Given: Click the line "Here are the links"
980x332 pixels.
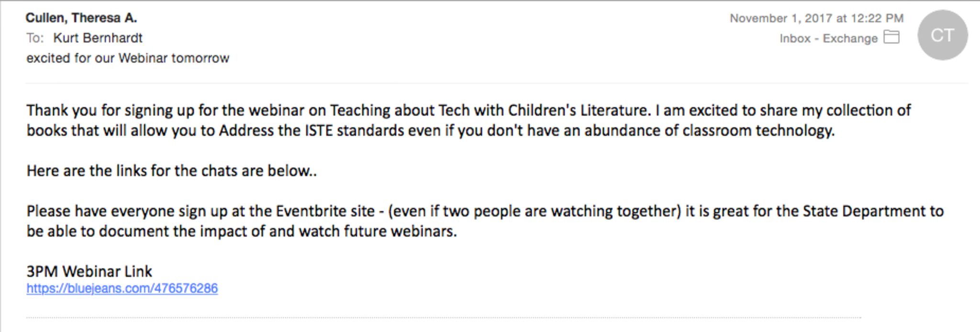Looking at the screenshot, I should [x=171, y=171].
